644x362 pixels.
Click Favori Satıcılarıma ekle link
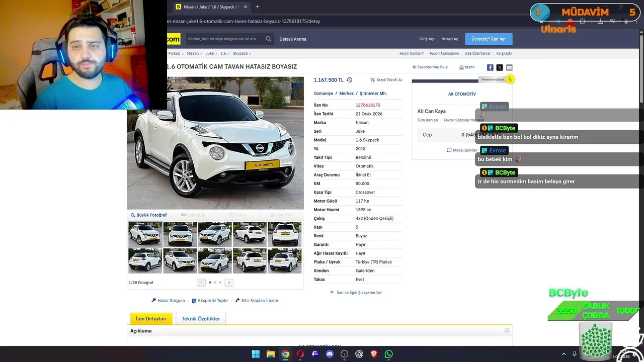point(463,120)
